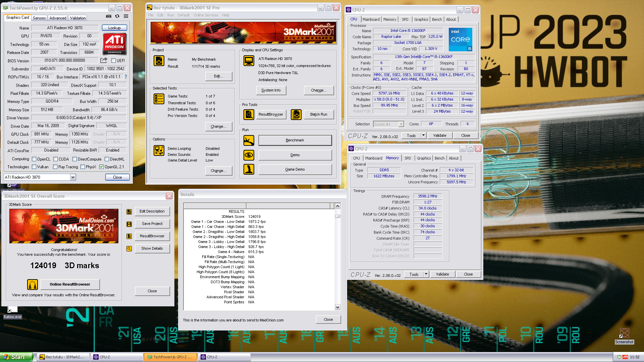Click Batch Run button

tap(319, 115)
